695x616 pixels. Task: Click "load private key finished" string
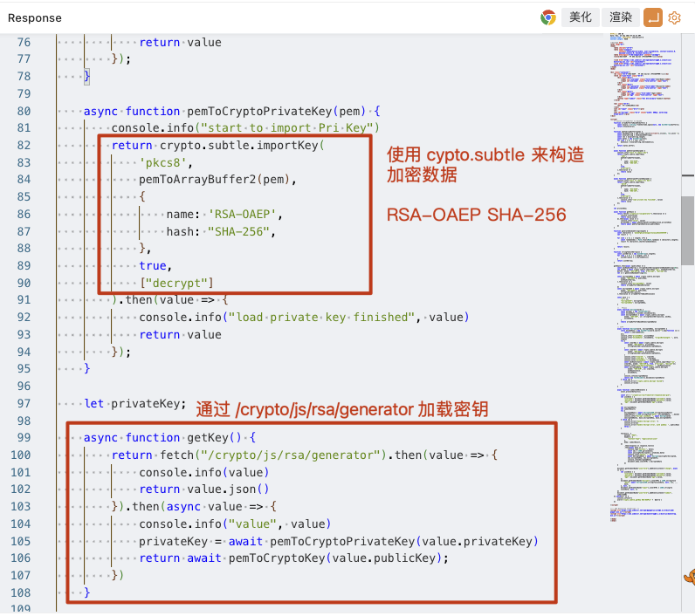[321, 317]
